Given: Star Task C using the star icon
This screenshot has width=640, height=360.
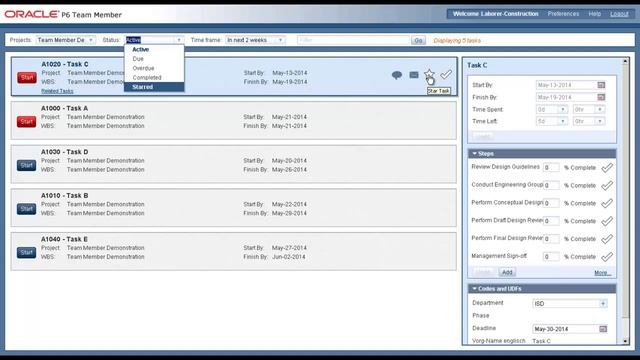Looking at the screenshot, I should (x=429, y=74).
